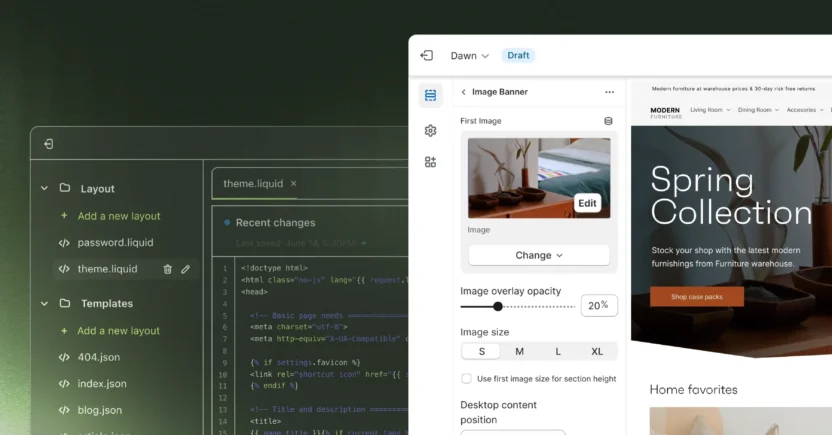Open the three-dot menu for Image Banner

coord(609,92)
